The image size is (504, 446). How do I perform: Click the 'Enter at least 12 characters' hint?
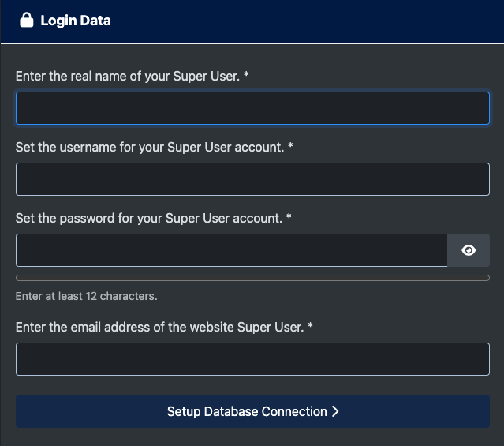pyautogui.click(x=87, y=297)
